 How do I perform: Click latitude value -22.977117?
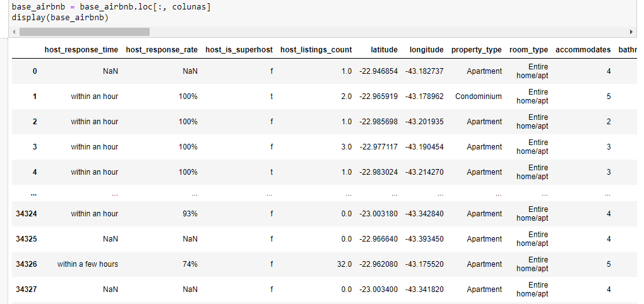tap(378, 147)
